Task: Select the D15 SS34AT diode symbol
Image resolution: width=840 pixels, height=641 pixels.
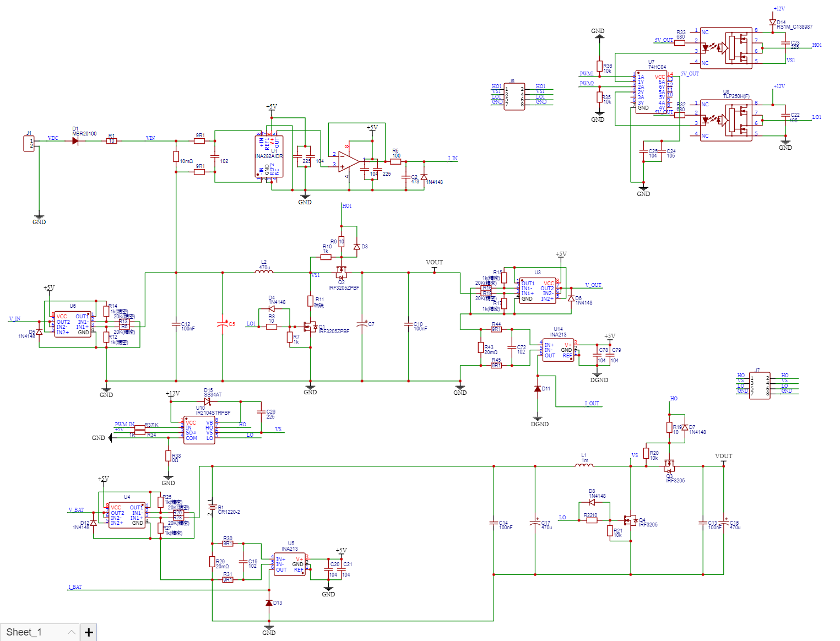Action: 208,401
